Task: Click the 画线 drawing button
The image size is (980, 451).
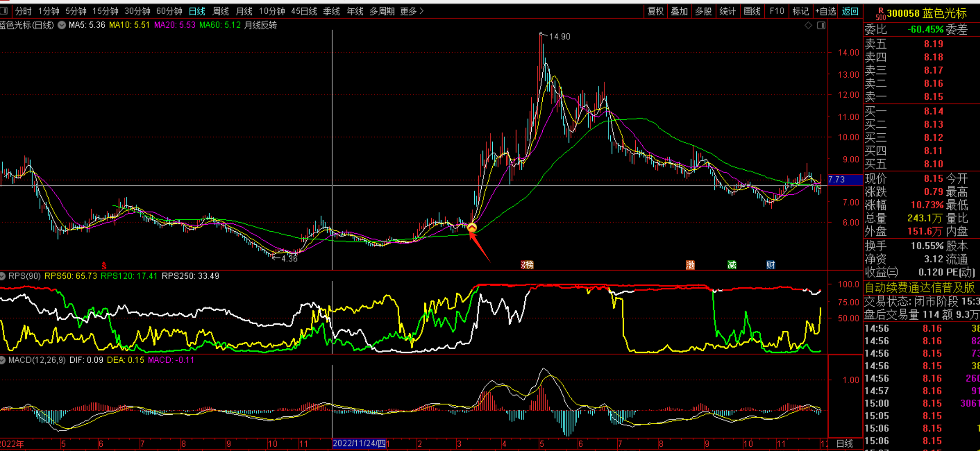Action: pos(752,11)
